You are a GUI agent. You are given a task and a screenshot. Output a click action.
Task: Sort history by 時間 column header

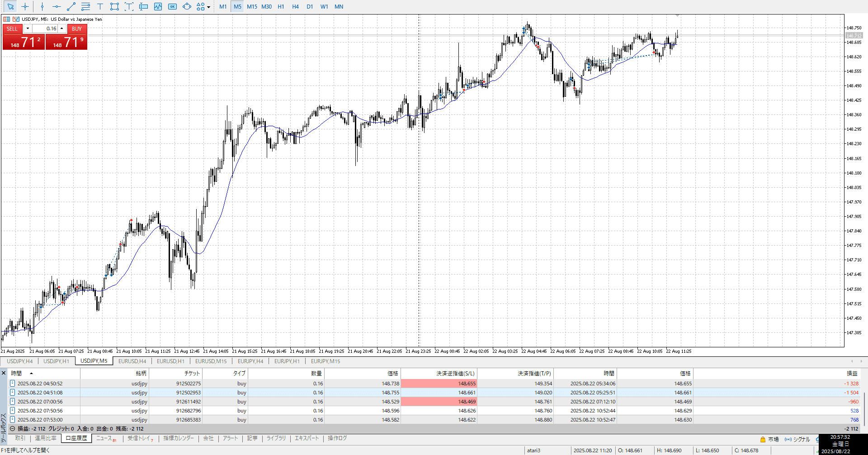coord(17,373)
